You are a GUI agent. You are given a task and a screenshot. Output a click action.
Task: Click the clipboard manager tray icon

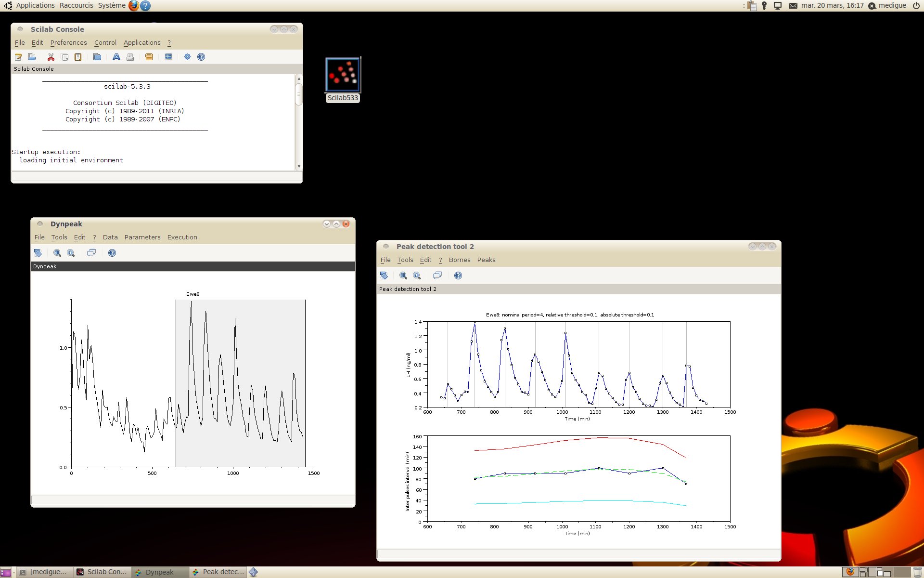752,6
